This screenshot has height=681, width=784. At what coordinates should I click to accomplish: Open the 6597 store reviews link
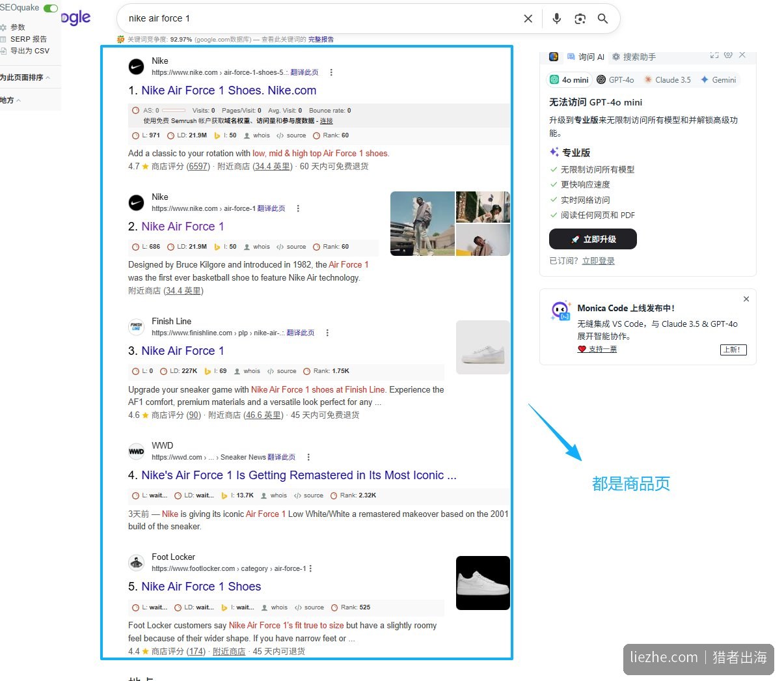198,167
